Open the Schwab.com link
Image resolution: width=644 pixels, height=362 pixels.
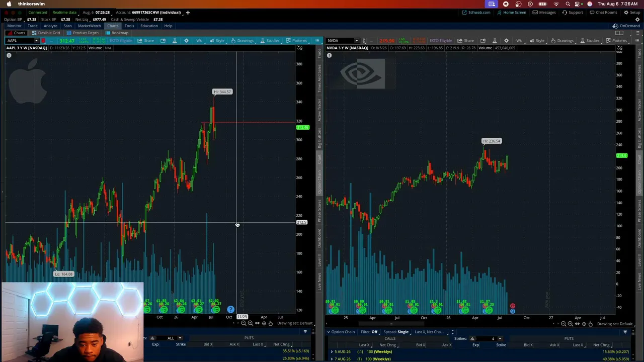[x=476, y=12]
